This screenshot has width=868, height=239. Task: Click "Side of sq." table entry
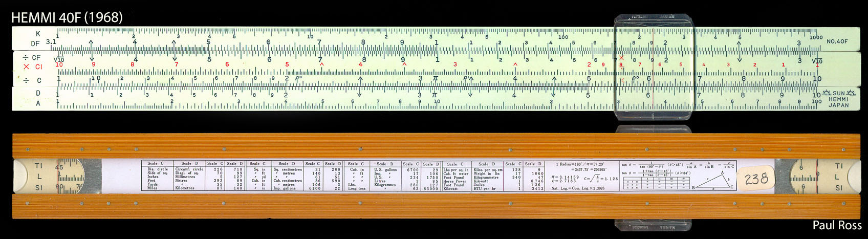click(158, 173)
